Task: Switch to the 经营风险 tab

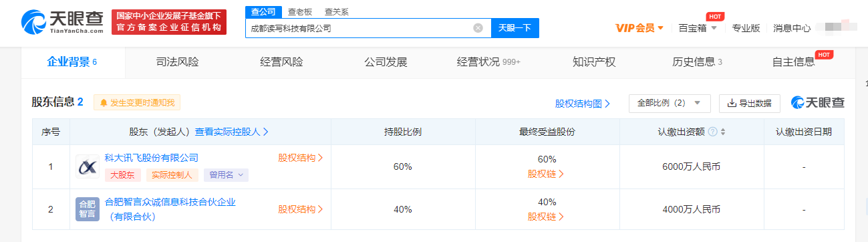Action: pos(281,62)
